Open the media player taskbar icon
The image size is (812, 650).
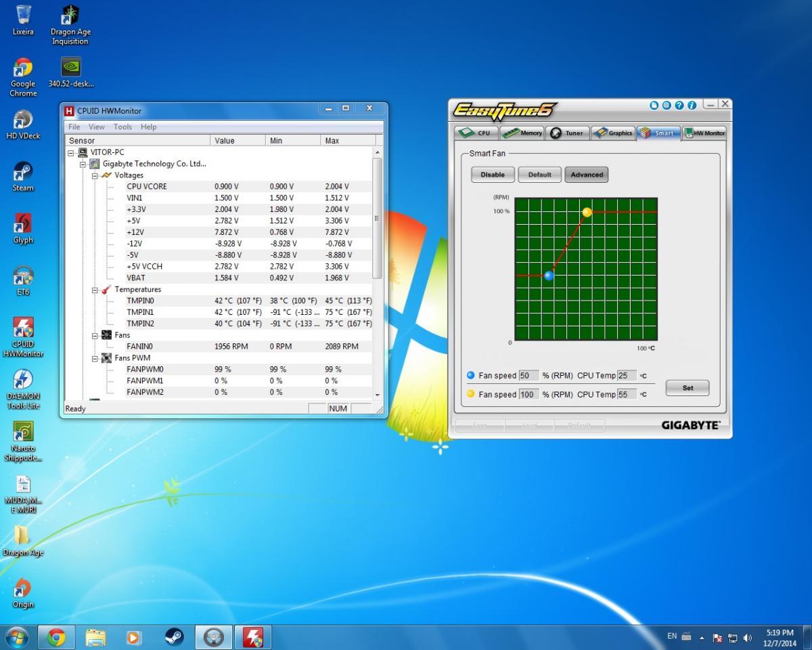click(135, 637)
